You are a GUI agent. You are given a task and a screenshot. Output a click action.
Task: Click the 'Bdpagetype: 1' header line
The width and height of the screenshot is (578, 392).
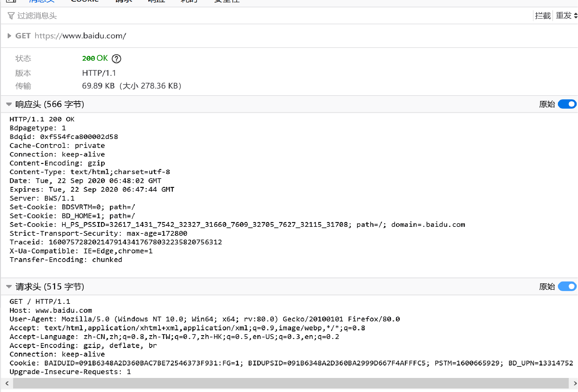coord(38,128)
